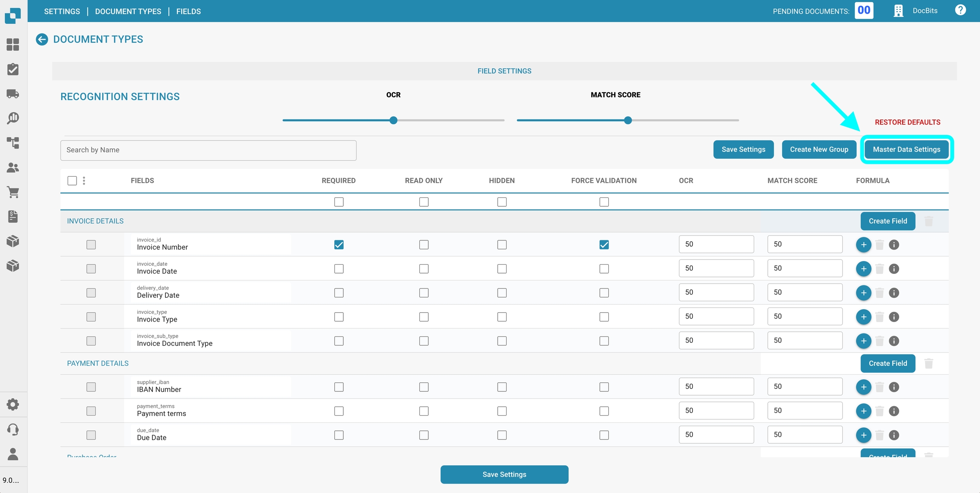Click the back arrow beside Document Types
Screen dimensions: 980x493
pos(42,40)
